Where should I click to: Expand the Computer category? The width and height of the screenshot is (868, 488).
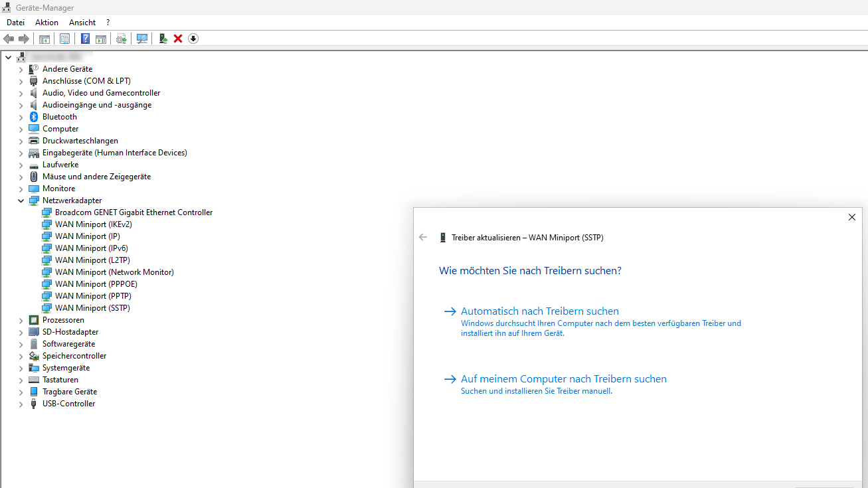(21, 129)
